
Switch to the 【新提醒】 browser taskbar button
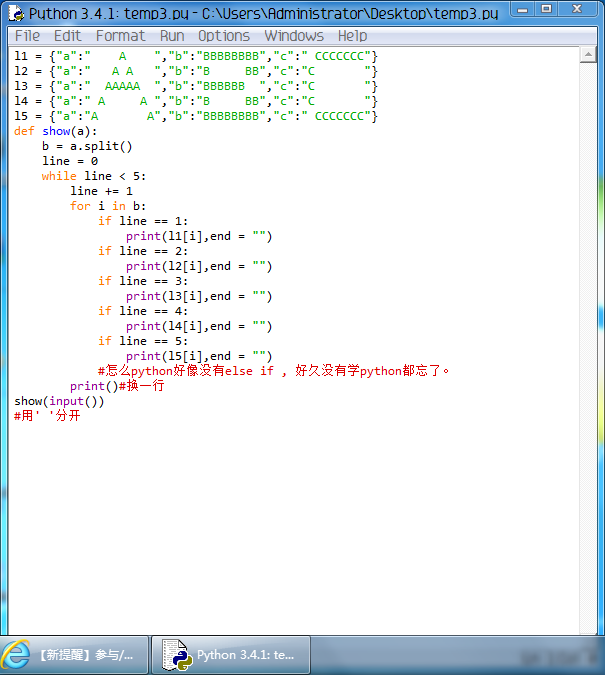click(75, 655)
